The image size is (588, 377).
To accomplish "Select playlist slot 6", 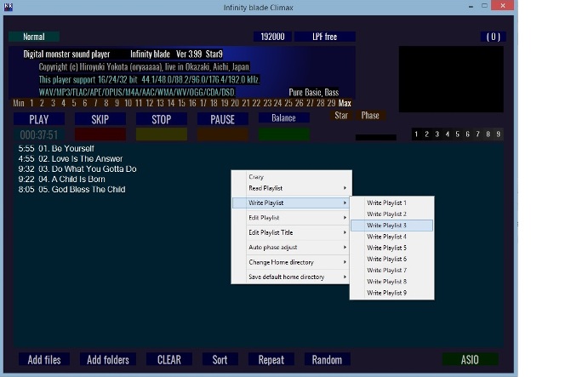I will pyautogui.click(x=467, y=134).
